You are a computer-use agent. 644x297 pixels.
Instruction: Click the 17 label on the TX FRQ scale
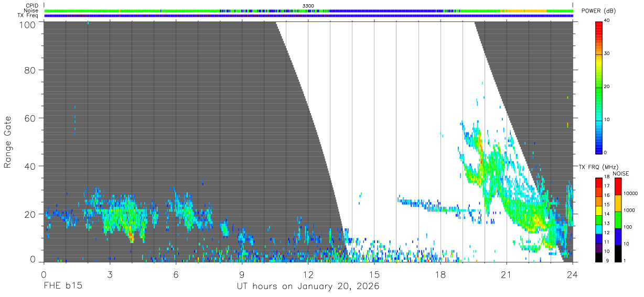(607, 186)
